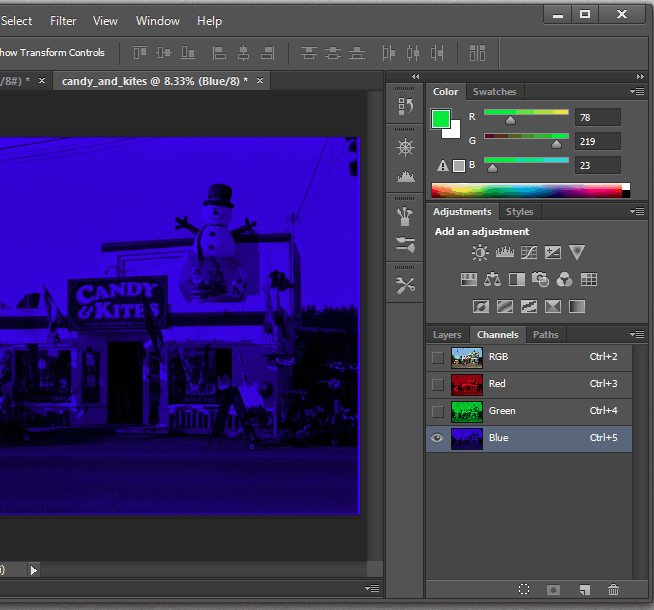
Task: Delete current channel trash button
Action: click(613, 589)
